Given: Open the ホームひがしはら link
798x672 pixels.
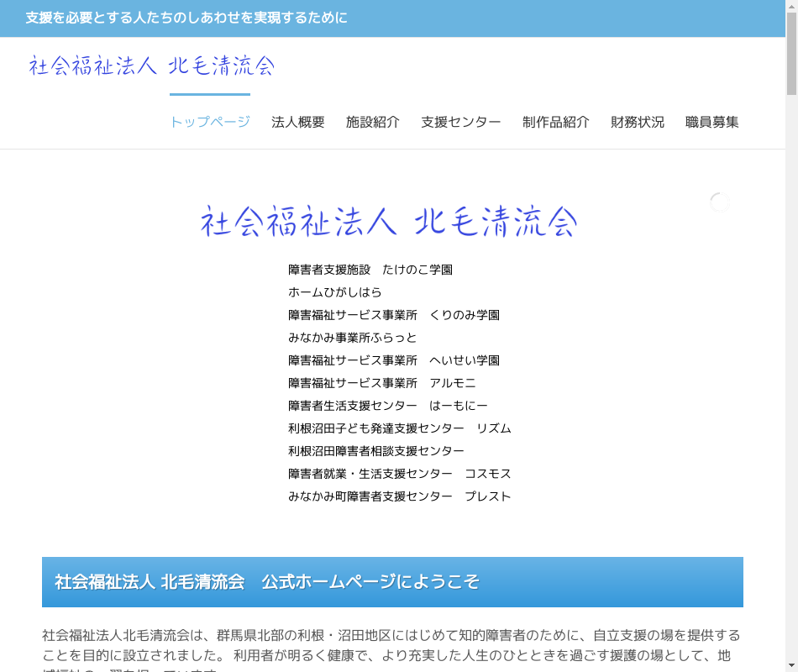Looking at the screenshot, I should point(335,292).
